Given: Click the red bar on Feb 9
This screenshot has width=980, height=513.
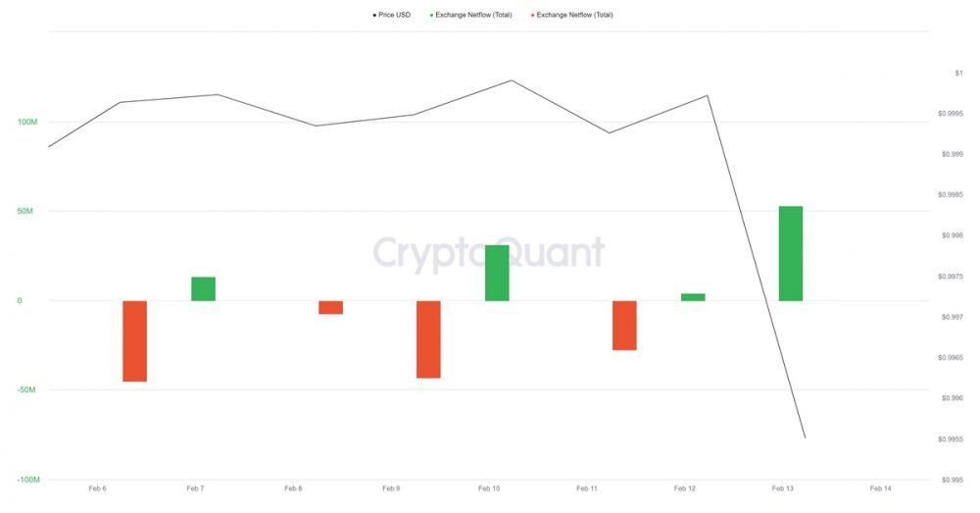Looking at the screenshot, I should (x=428, y=339).
